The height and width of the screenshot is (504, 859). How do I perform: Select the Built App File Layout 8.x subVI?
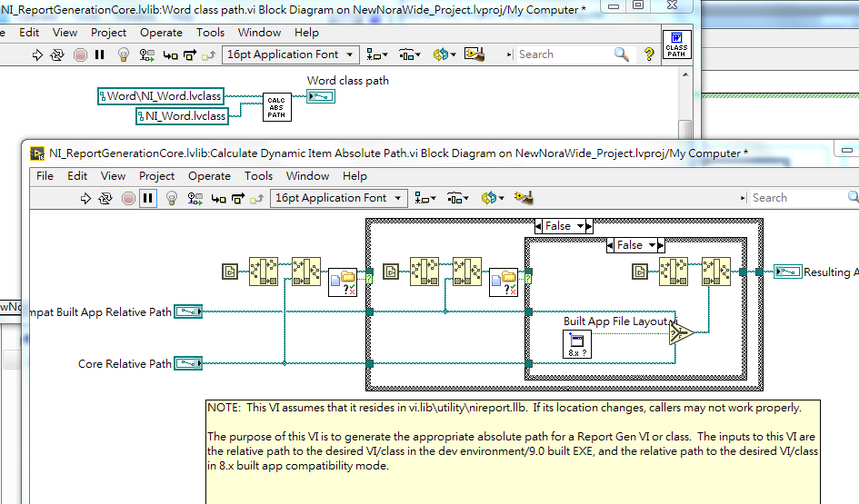[577, 345]
